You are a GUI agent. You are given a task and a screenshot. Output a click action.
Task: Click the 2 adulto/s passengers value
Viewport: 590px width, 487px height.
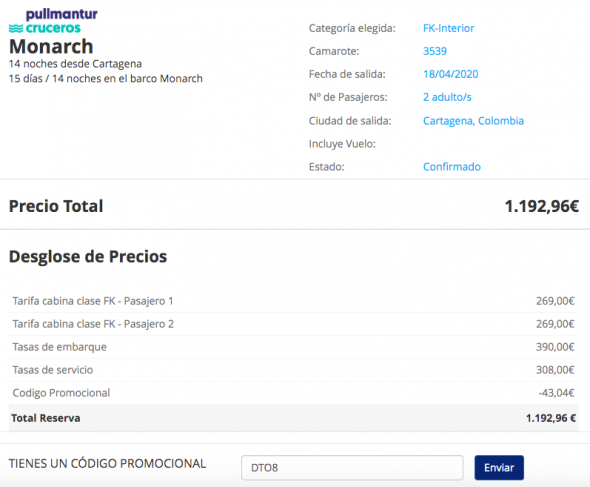447,97
